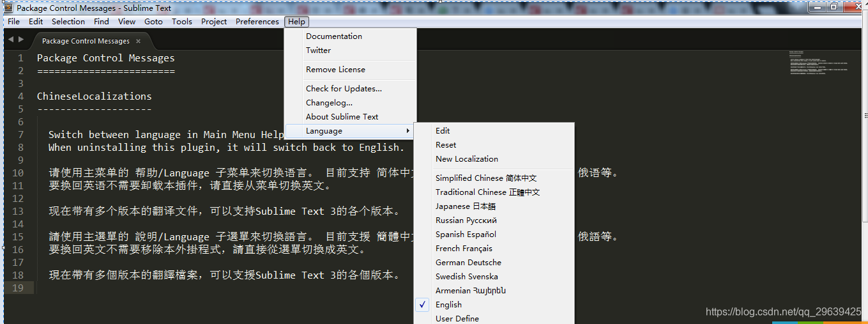Image resolution: width=868 pixels, height=324 pixels.
Task: Open the Tools menu
Action: (x=182, y=22)
